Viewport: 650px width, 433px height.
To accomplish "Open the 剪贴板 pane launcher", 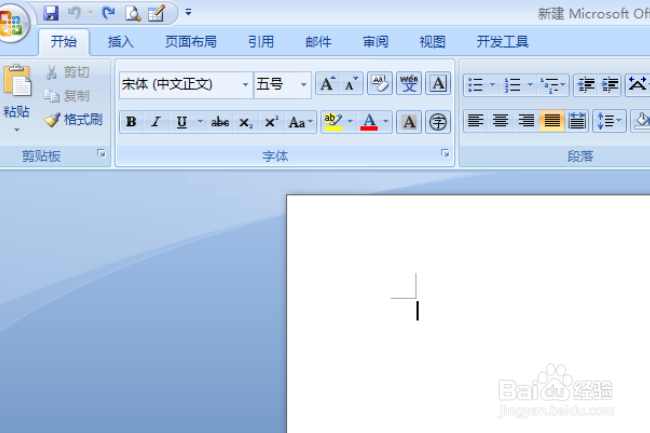I will [x=102, y=154].
